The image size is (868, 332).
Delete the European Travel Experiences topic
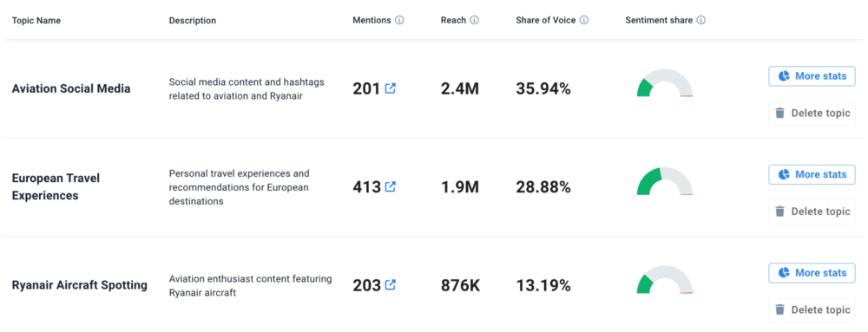pos(812,212)
